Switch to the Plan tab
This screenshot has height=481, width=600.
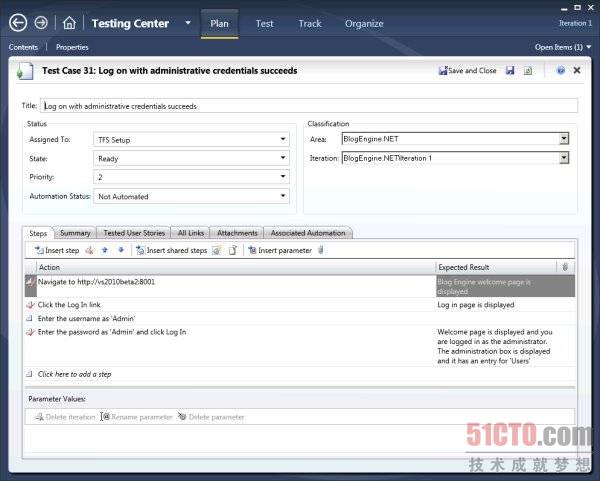(x=219, y=23)
